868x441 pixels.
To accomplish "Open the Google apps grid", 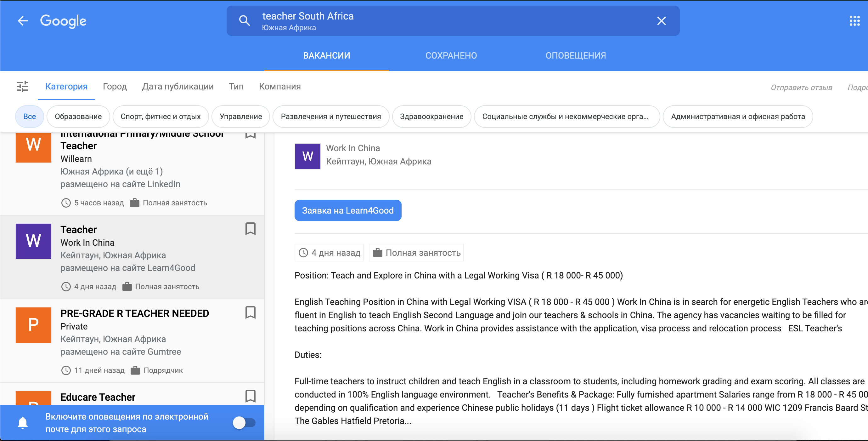I will pyautogui.click(x=854, y=21).
